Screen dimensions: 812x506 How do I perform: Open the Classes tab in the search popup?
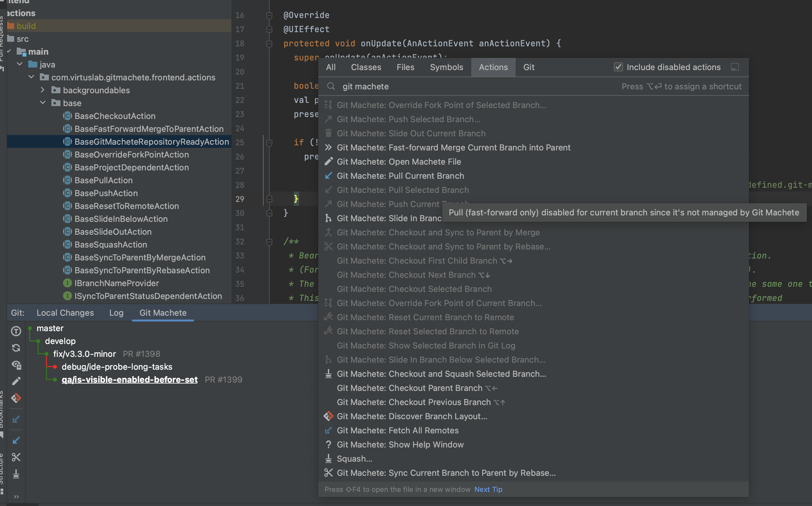pos(366,67)
